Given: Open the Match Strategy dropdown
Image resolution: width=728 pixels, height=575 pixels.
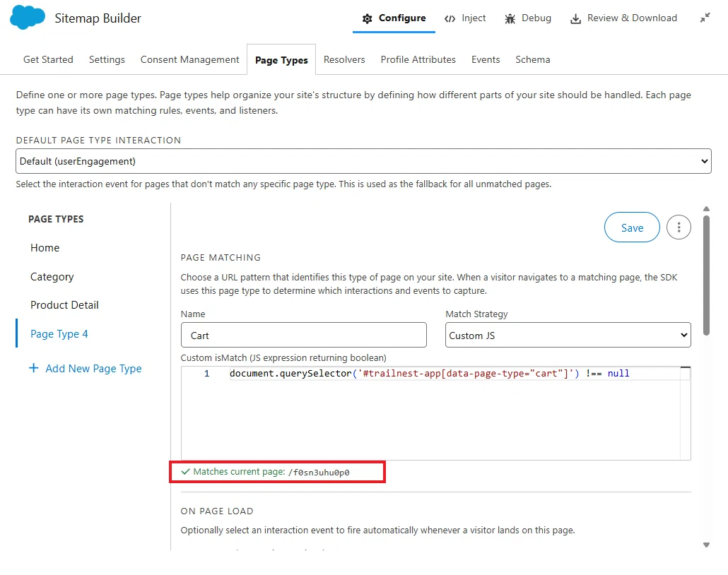Looking at the screenshot, I should [x=568, y=335].
